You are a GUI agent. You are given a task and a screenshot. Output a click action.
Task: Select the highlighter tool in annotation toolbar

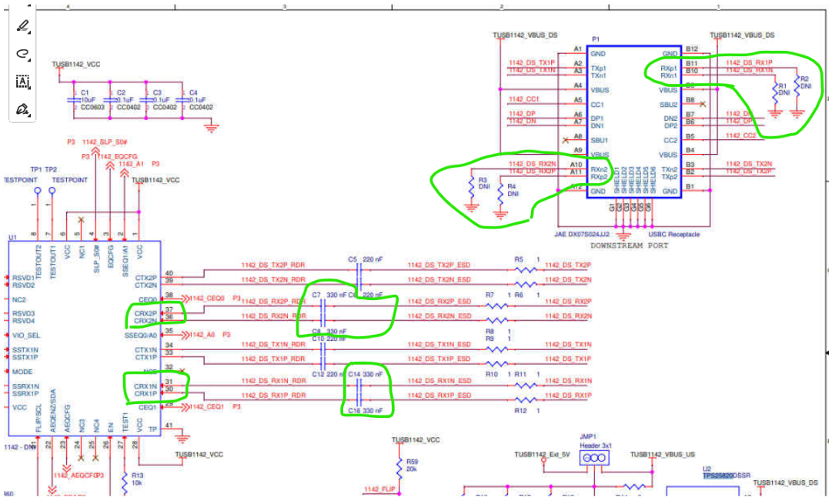(22, 26)
